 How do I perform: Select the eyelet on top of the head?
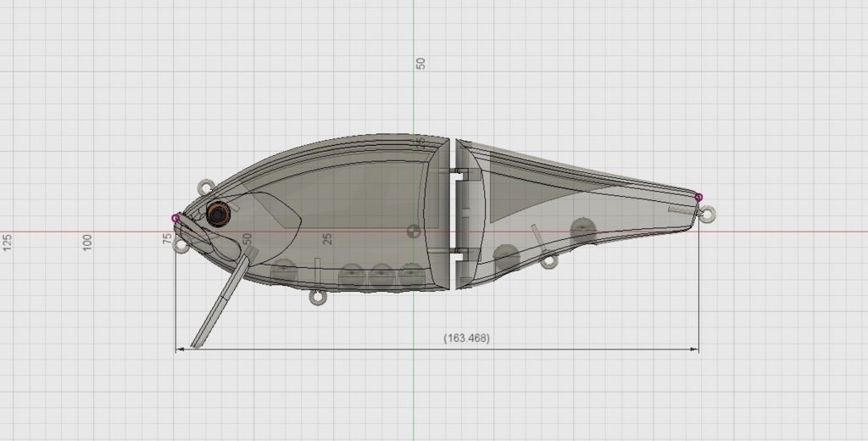click(206, 187)
